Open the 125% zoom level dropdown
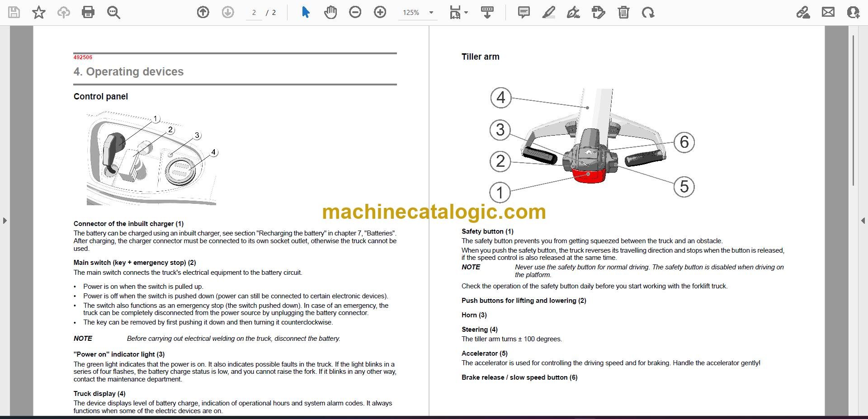Viewport: 868px width, 419px height. (418, 13)
